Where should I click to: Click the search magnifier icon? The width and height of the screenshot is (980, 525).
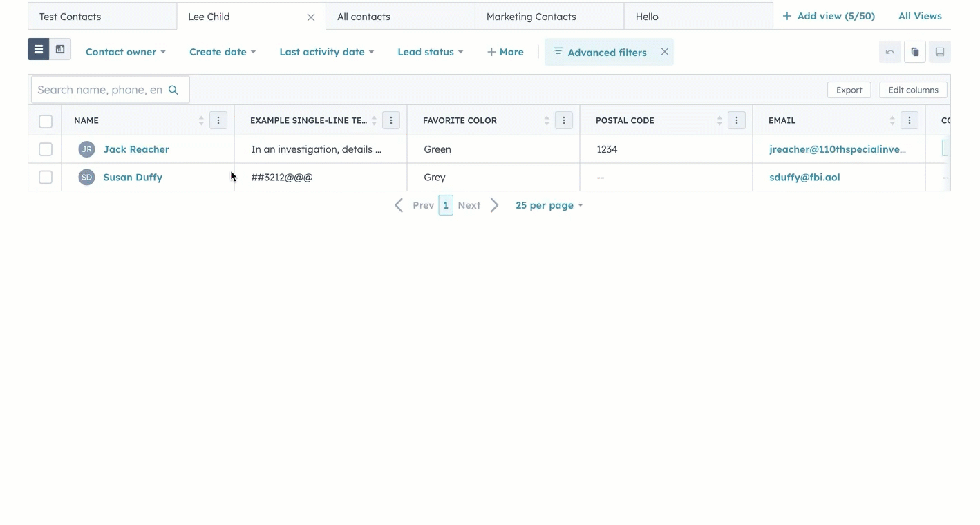tap(173, 89)
